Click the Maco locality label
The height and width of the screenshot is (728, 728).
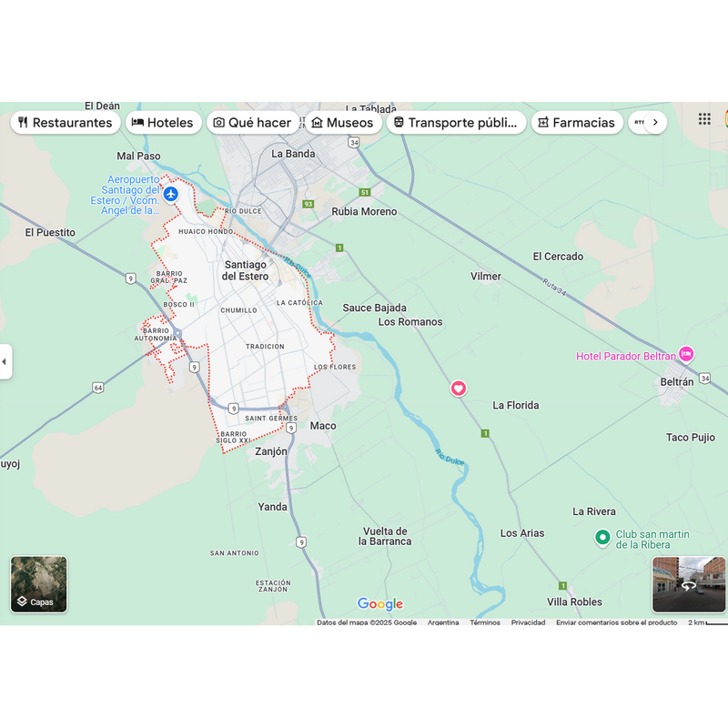(x=323, y=426)
